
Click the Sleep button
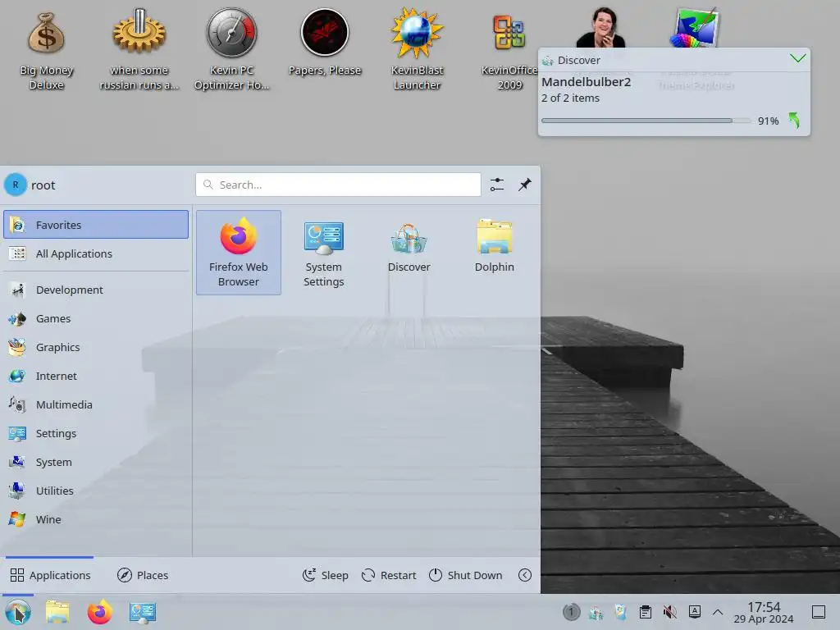(325, 575)
